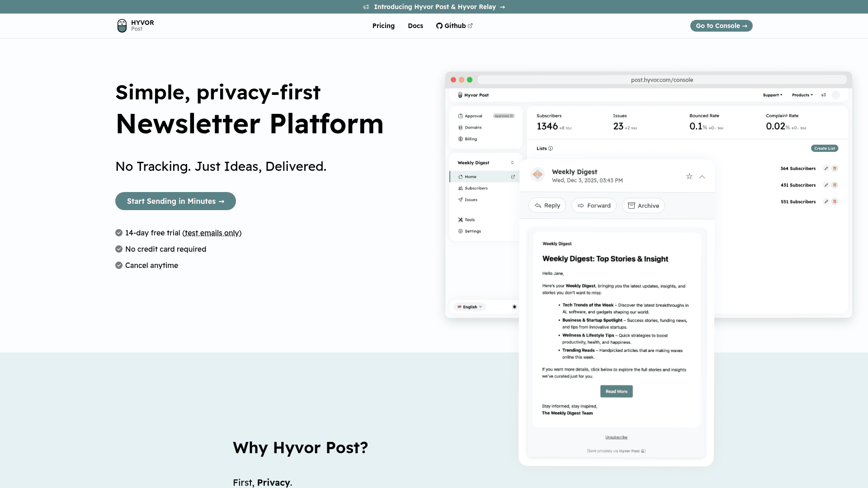Open the English language selector
Screen dimensions: 868x488
tap(469, 307)
